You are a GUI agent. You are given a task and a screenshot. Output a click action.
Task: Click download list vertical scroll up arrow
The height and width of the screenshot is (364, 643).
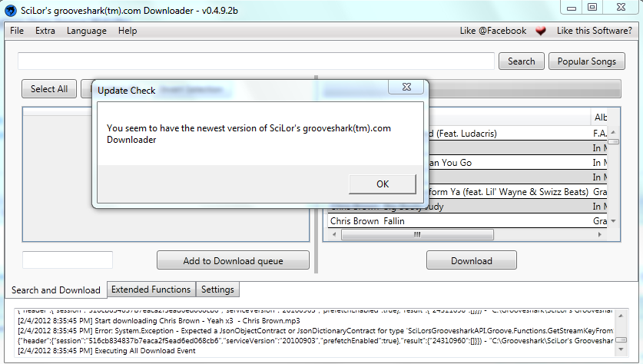point(614,132)
